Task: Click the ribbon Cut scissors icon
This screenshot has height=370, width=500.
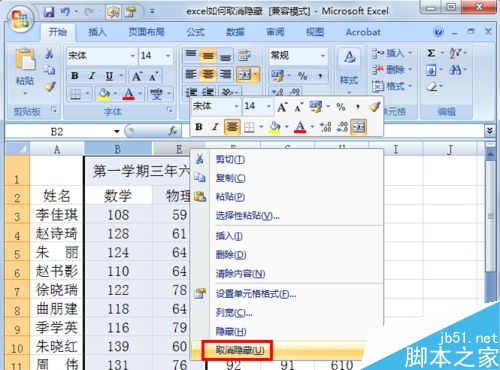Action: point(50,53)
